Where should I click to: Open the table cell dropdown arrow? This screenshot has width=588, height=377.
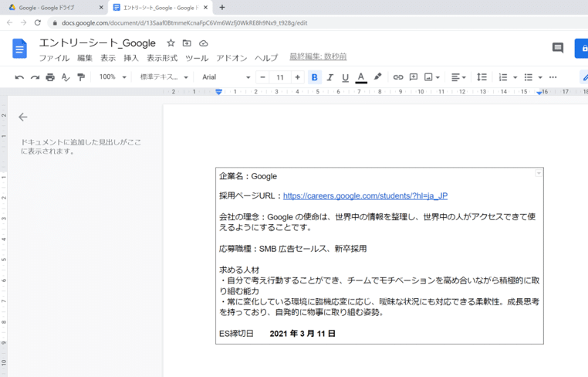pyautogui.click(x=539, y=173)
